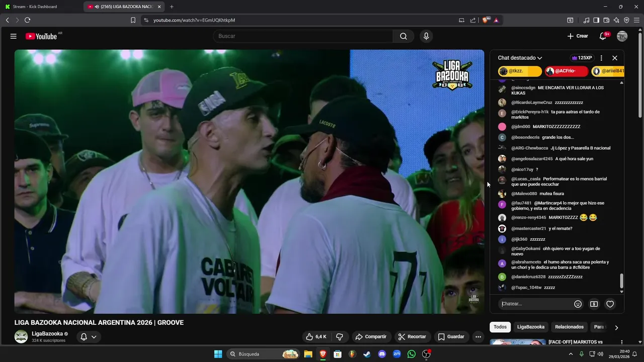Open the 125XP channel points badge
The height and width of the screenshot is (362, 644).
point(581,58)
